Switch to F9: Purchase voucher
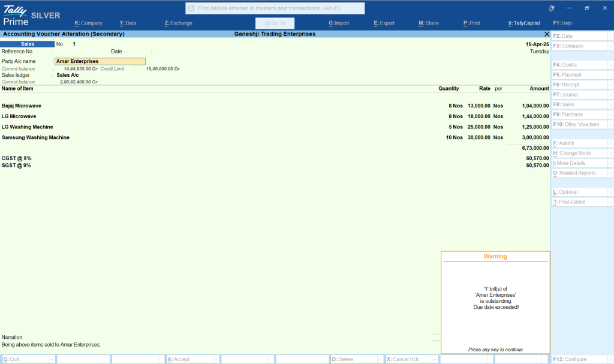 [x=580, y=115]
